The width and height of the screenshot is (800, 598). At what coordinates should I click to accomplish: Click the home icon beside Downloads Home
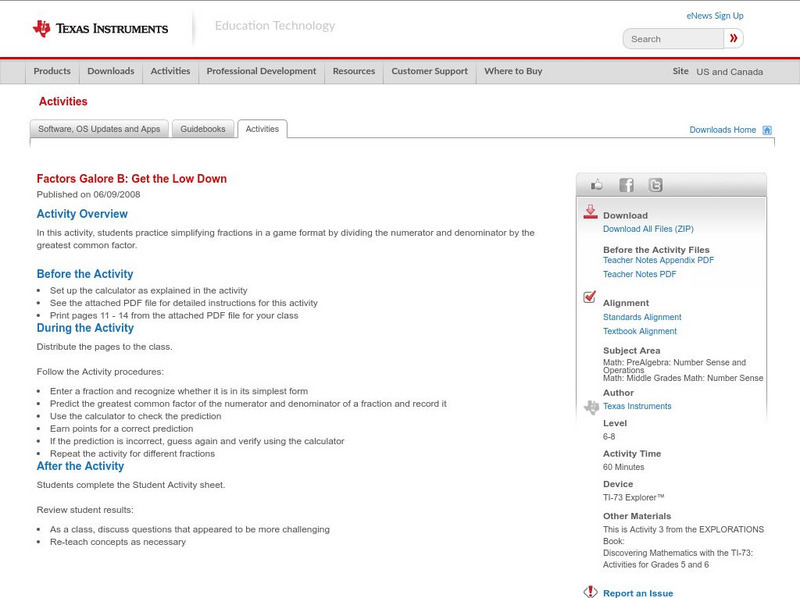[x=767, y=130]
